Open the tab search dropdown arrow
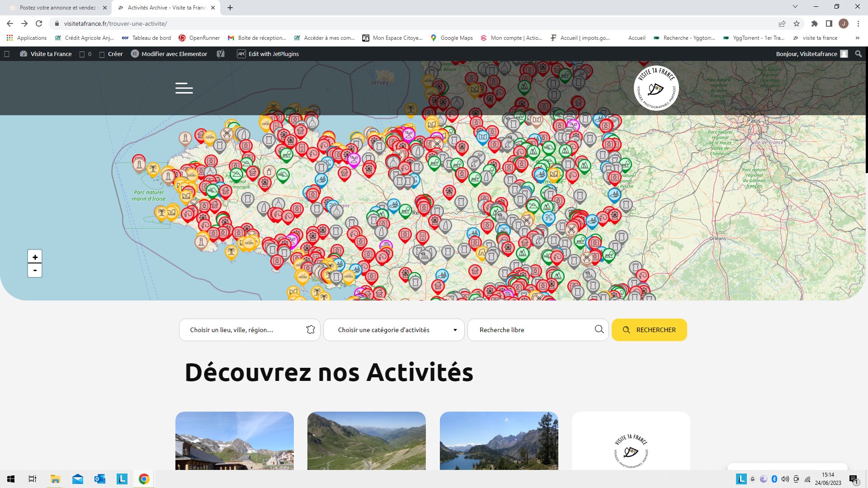The width and height of the screenshot is (868, 488). click(795, 7)
